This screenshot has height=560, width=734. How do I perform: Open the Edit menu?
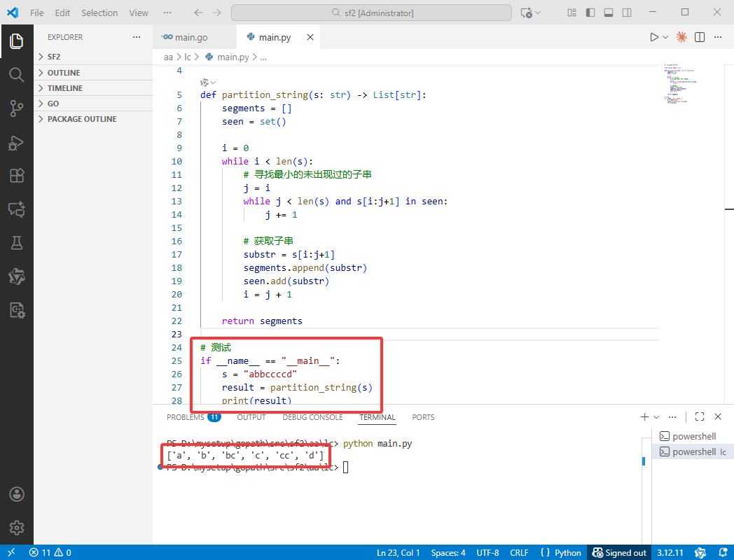click(x=62, y=13)
